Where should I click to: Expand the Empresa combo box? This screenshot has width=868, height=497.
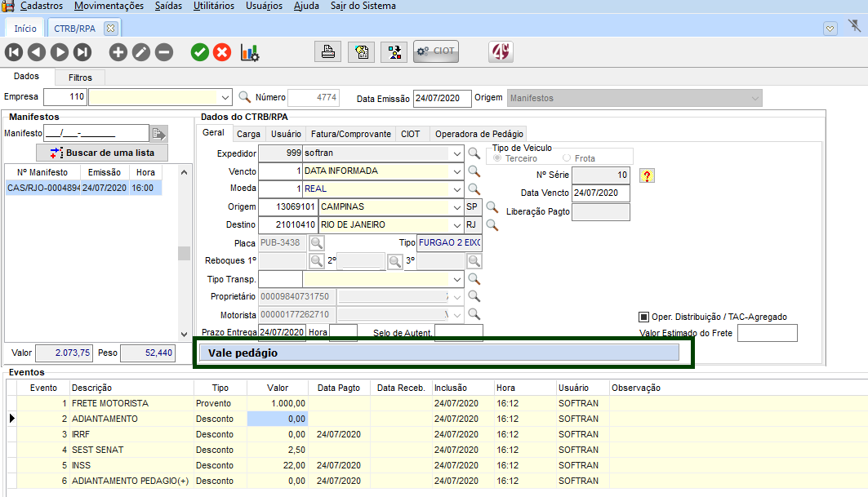tap(225, 98)
